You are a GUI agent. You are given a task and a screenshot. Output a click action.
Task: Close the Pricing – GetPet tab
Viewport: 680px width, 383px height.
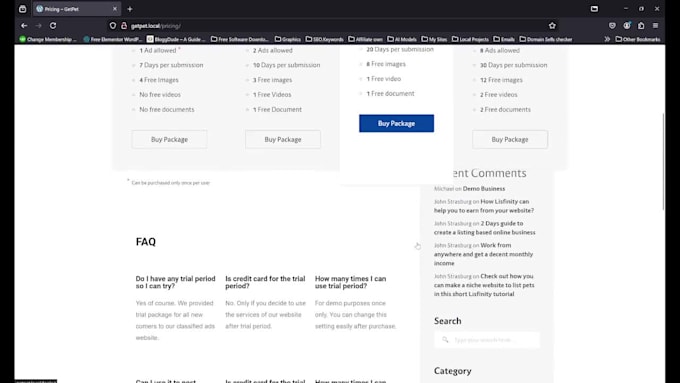tap(115, 9)
